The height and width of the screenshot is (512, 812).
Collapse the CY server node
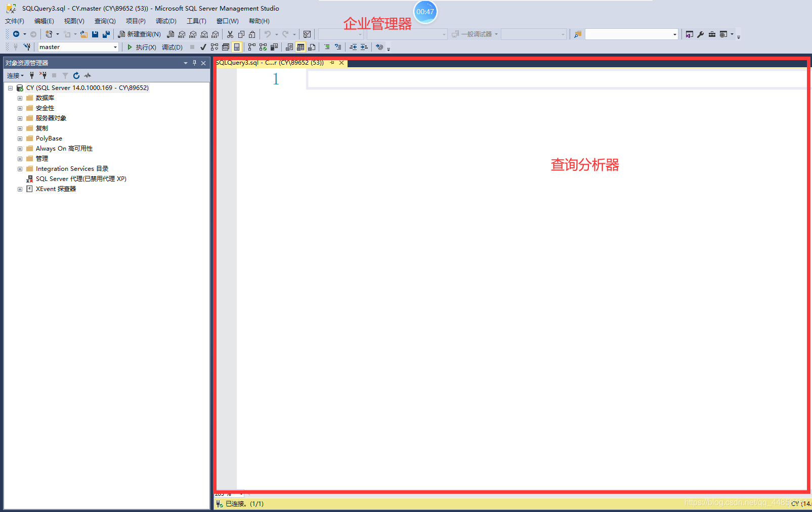coord(10,88)
